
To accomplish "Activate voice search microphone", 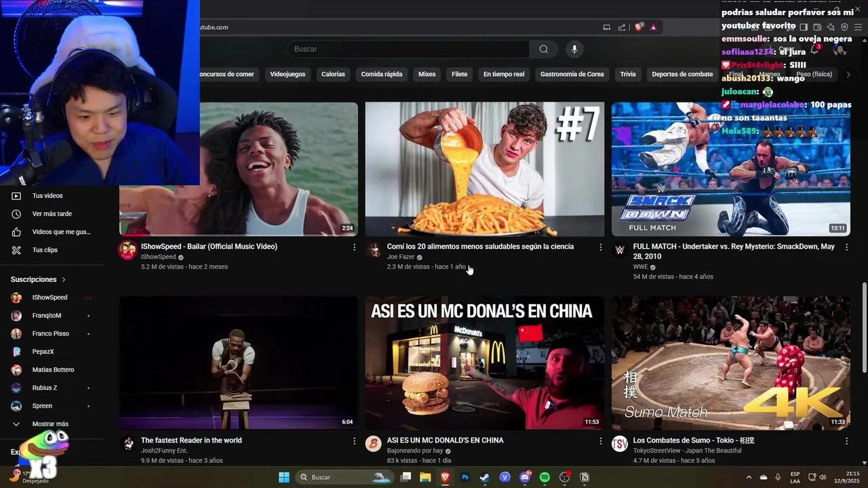I will [574, 49].
